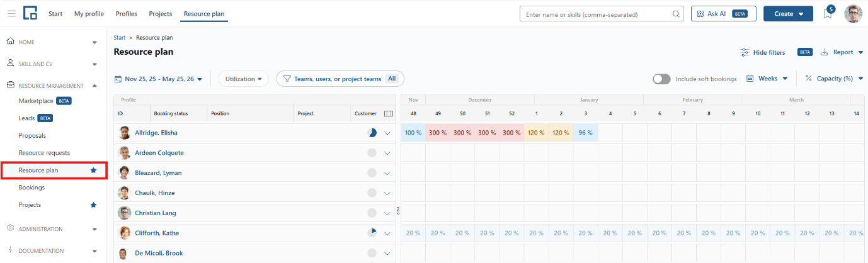Open Leads in the sidebar
The width and height of the screenshot is (868, 263).
(x=26, y=118)
